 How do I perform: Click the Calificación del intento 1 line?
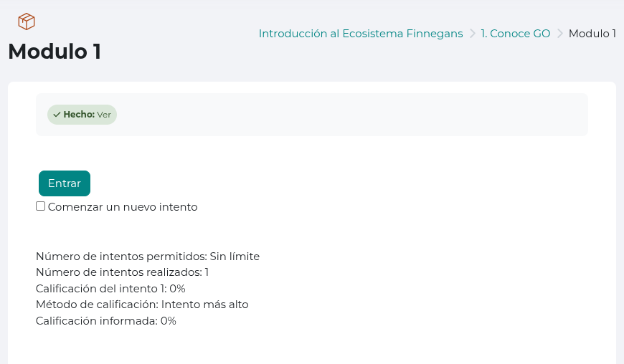(x=110, y=289)
